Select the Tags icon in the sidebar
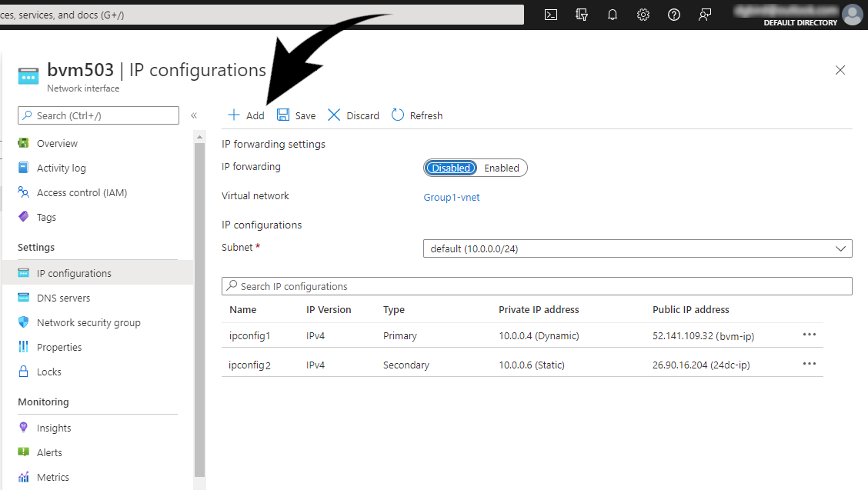 24,217
